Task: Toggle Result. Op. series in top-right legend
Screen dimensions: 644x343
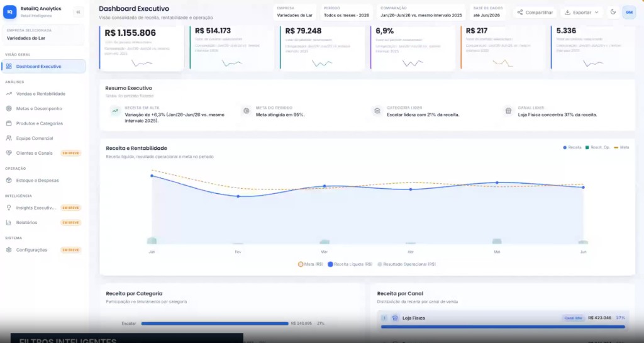Action: [597, 147]
